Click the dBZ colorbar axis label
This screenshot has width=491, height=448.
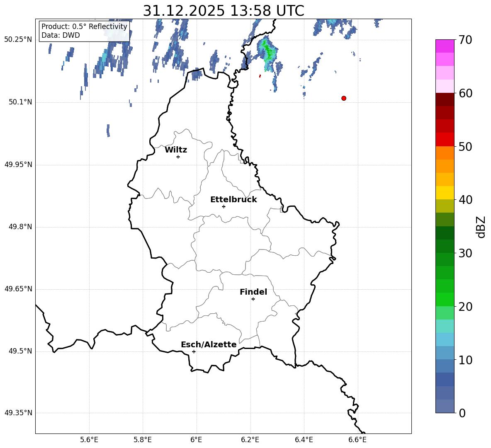coord(481,227)
